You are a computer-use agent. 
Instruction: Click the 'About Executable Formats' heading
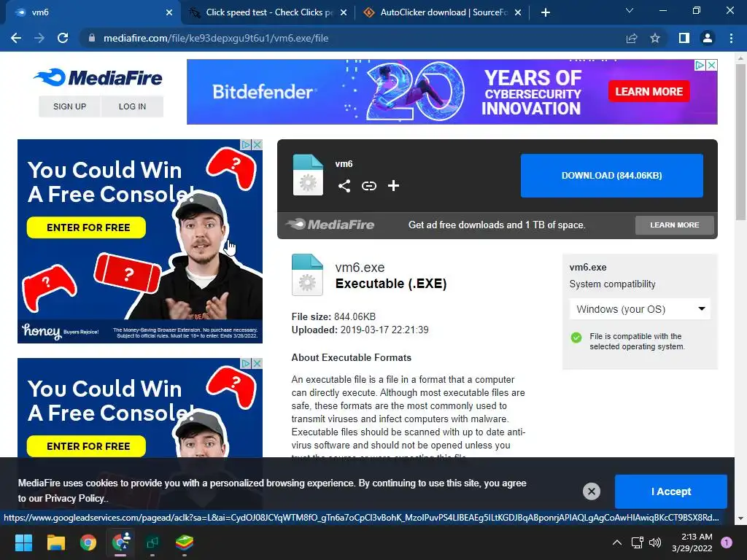tap(351, 357)
